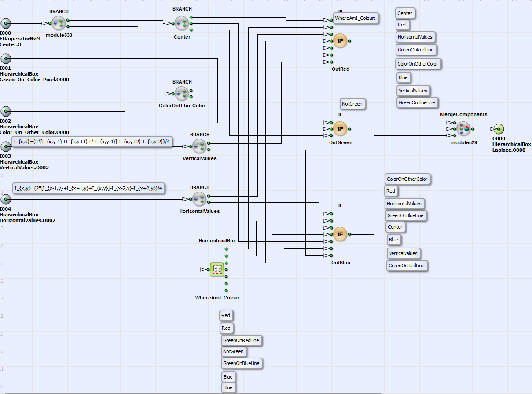Click the 'VerticalValues.0002' input label
Screen dimensions: 532x394
(24, 168)
